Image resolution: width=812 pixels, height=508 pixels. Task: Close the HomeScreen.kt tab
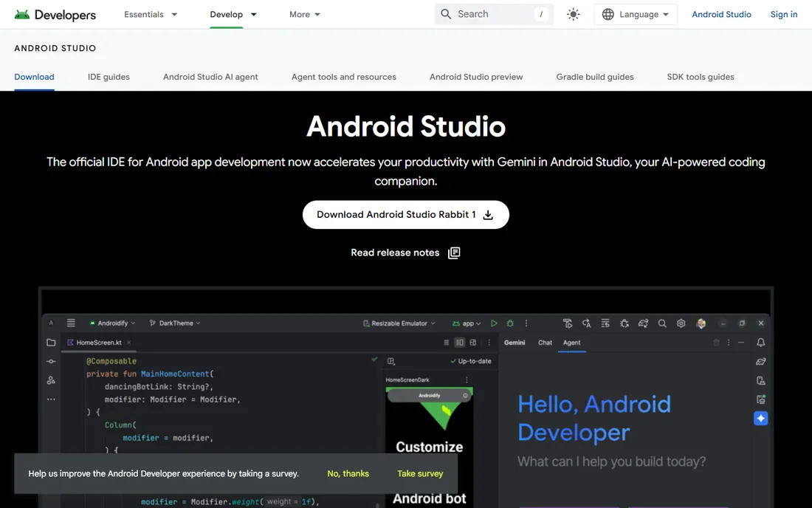(x=128, y=343)
